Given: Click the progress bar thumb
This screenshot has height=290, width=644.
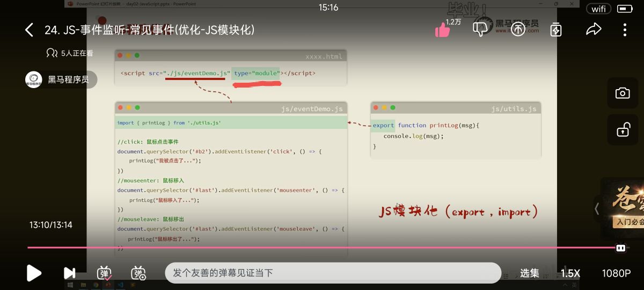Looking at the screenshot, I should tap(621, 248).
